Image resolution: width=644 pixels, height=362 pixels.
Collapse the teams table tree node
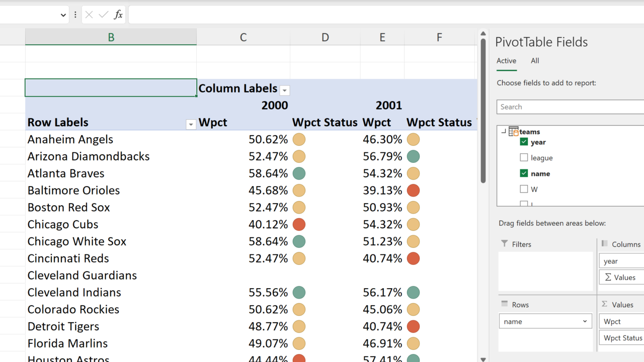pos(503,131)
